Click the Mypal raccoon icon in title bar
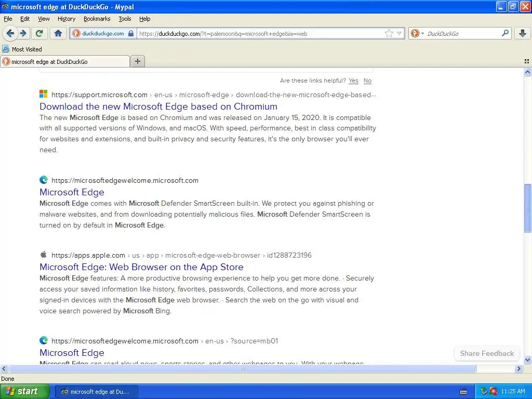 coord(5,6)
